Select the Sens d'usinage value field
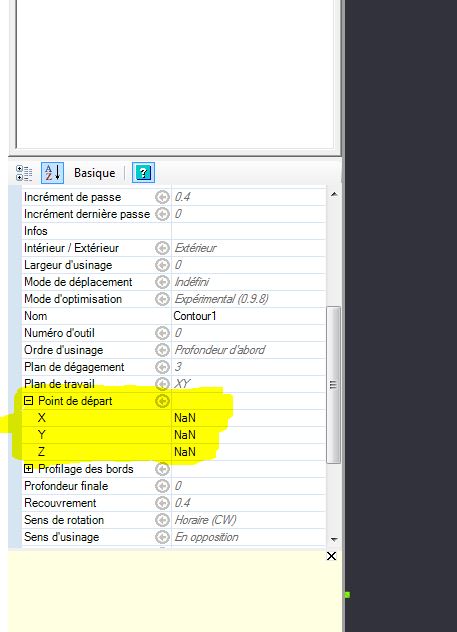Viewport: 457px width, 632px height. click(248, 537)
